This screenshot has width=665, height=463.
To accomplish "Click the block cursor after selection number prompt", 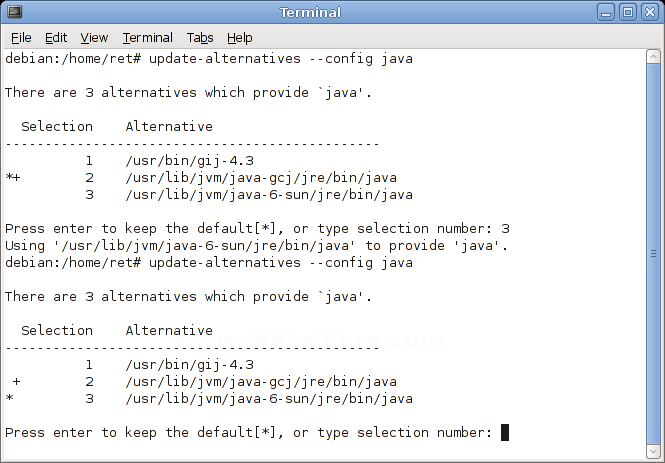I will (505, 432).
